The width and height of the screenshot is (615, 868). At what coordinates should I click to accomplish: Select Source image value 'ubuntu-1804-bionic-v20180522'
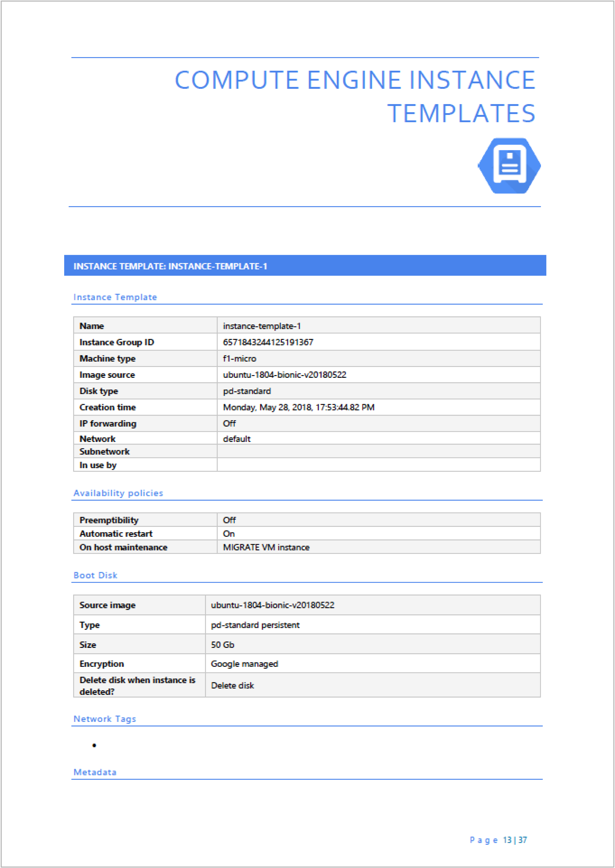(x=273, y=606)
